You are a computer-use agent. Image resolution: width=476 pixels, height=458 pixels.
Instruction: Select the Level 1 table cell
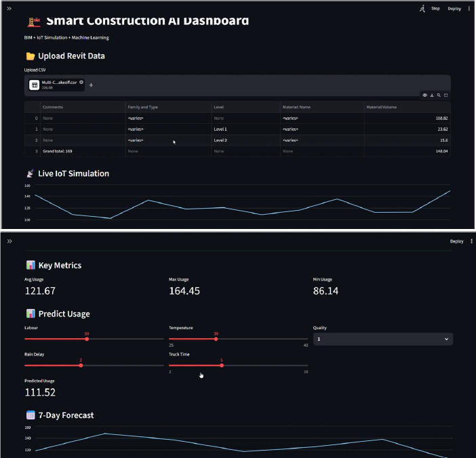pos(220,129)
